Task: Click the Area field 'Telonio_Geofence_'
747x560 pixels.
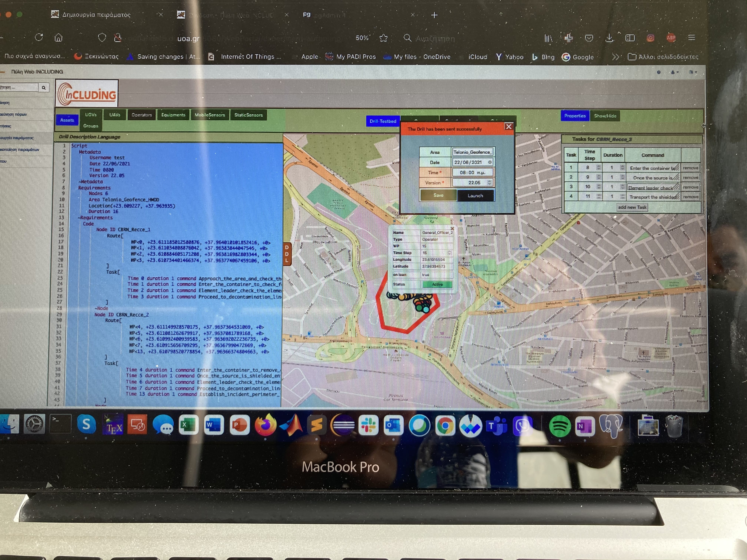Action: [x=473, y=152]
